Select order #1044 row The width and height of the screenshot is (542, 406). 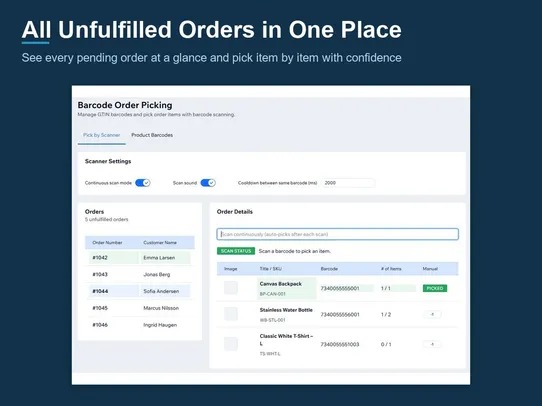click(140, 291)
